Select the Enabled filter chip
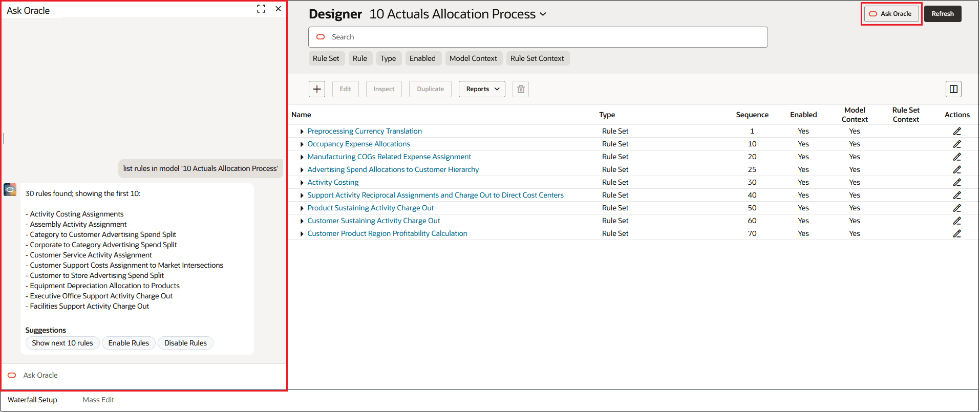Screen dimensions: 980x412 click(x=422, y=58)
